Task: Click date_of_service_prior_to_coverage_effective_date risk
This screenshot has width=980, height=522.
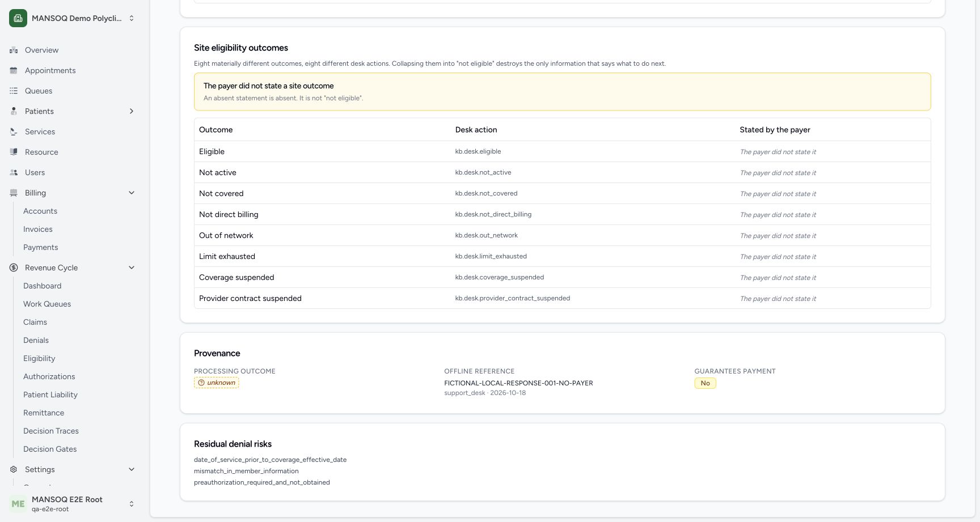Action: point(270,460)
